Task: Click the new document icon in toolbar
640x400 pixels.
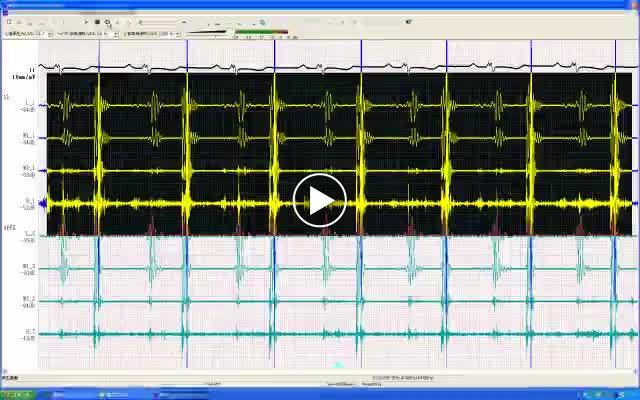Action: (x=9, y=22)
